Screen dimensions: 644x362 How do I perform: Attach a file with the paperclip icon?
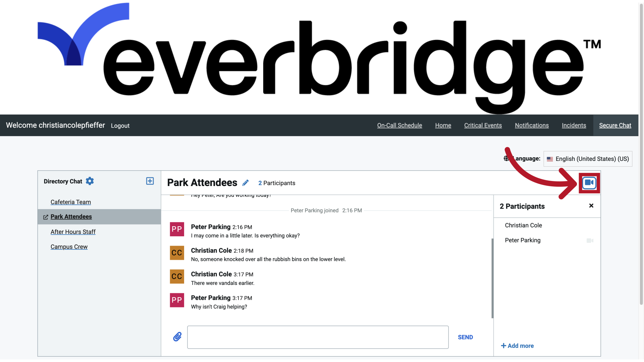coord(177,337)
